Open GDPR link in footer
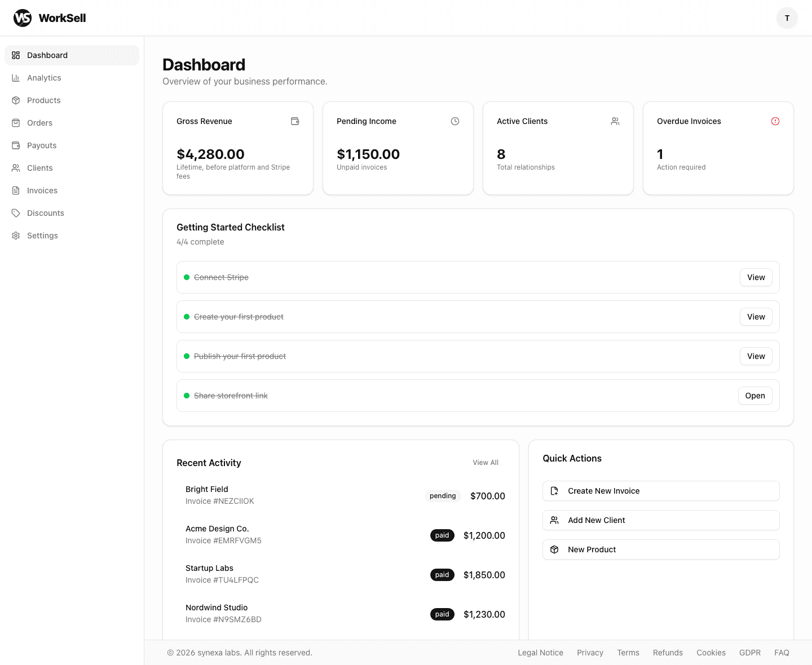Image resolution: width=812 pixels, height=665 pixels. (x=750, y=653)
